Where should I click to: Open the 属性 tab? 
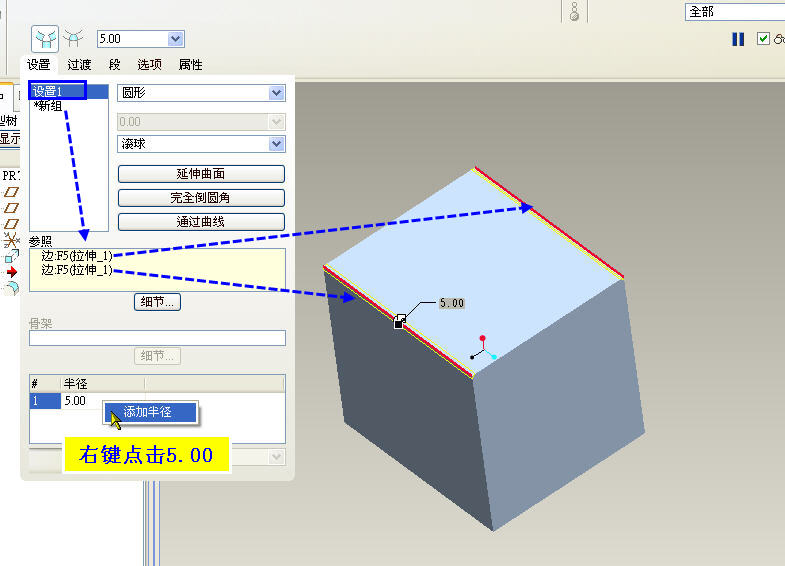click(190, 65)
